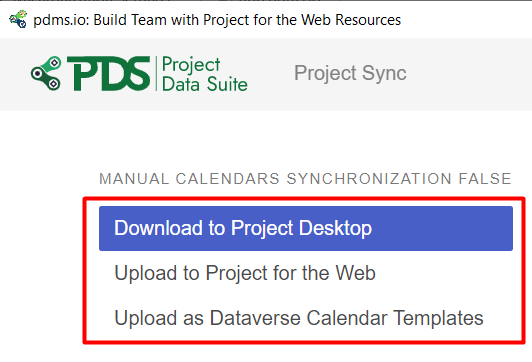Click the top circle of chain-link logo
This screenshot has height=362, width=532.
pos(54,63)
